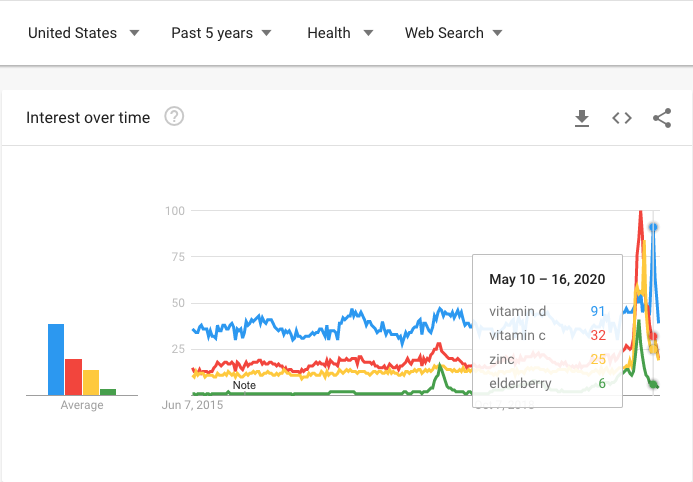Viewport: 693px width, 482px height.
Task: Click the share icon
Action: point(662,118)
